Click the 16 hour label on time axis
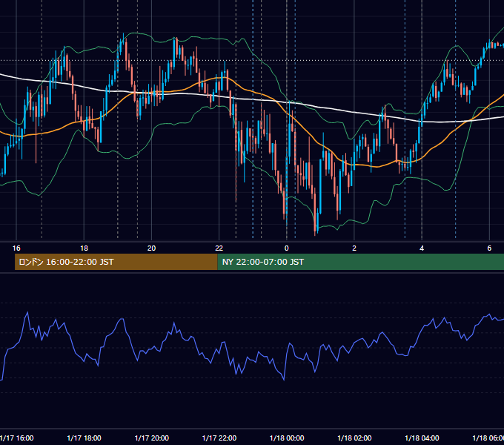 pyautogui.click(x=16, y=248)
